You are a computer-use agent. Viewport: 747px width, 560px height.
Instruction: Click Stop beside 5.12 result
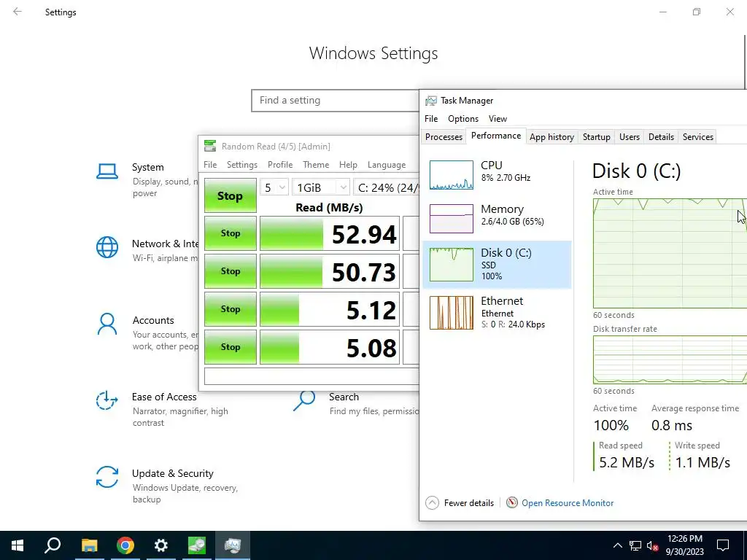(230, 309)
